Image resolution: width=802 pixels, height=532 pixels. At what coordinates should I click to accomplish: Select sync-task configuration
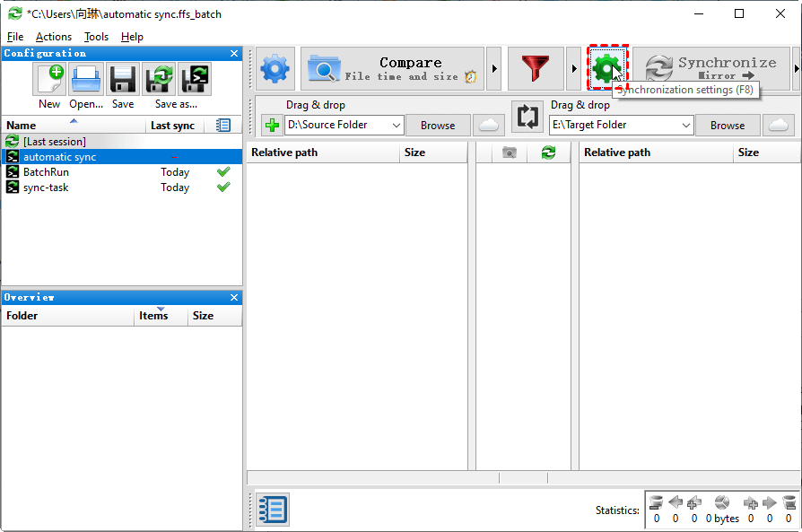pos(122,188)
